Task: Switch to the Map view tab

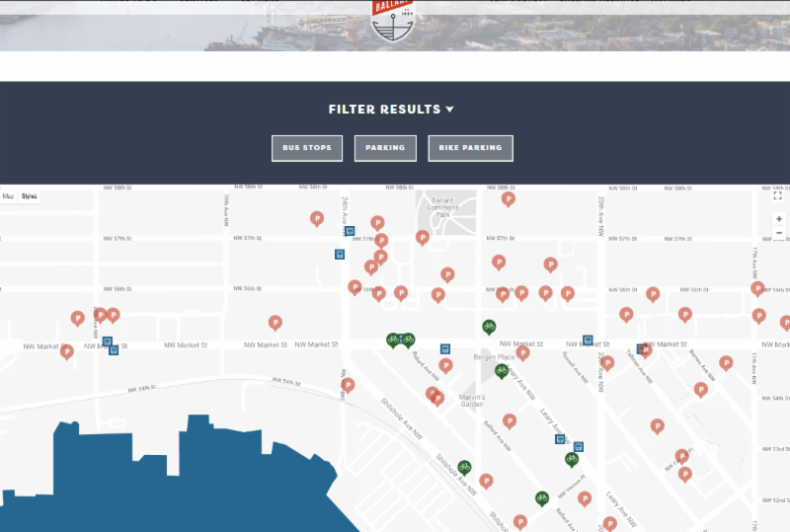Action: [8, 196]
